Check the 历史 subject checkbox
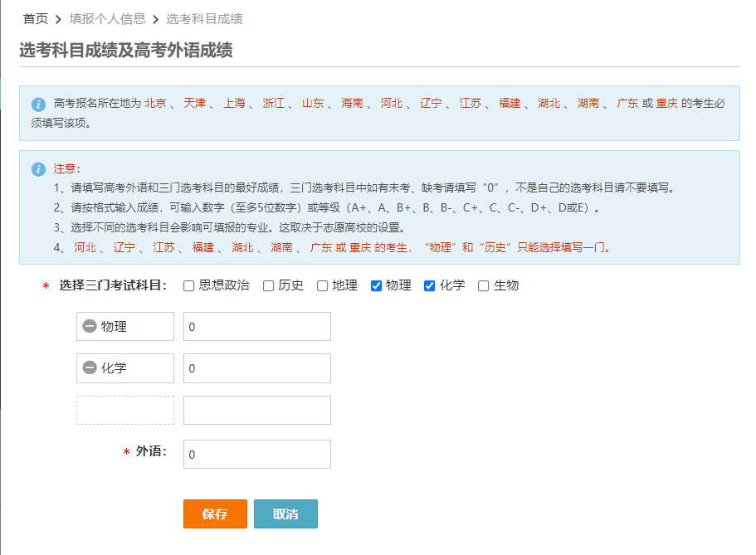756x555 pixels. [x=268, y=286]
